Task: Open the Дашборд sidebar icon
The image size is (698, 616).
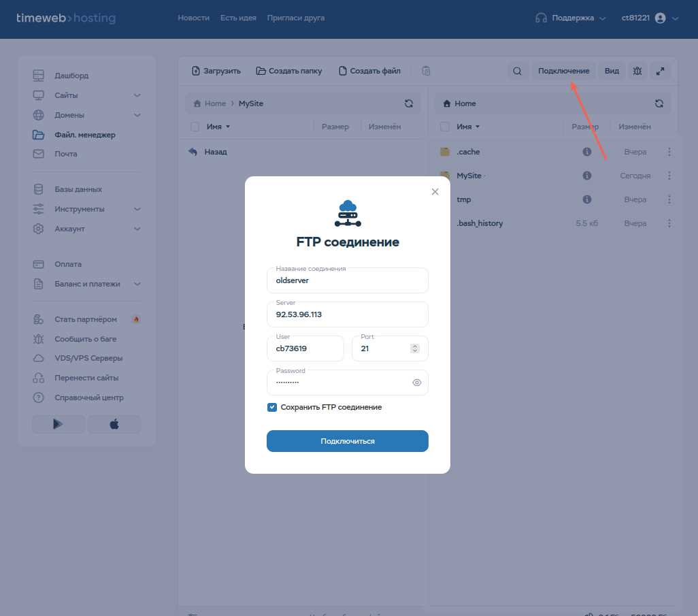Action: 38,76
